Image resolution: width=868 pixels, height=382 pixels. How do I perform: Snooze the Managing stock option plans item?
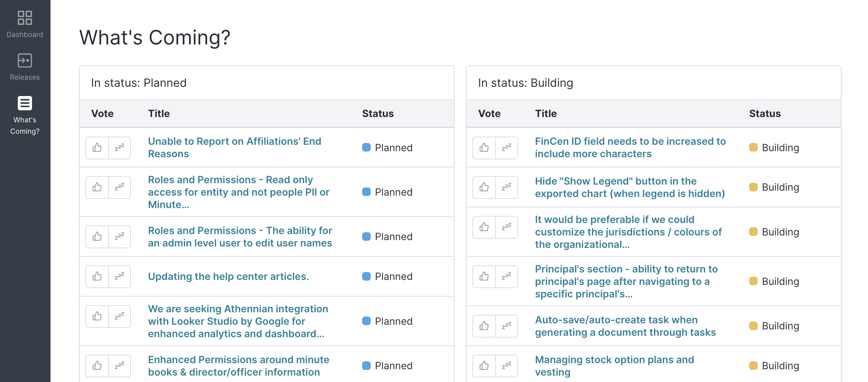click(x=507, y=366)
